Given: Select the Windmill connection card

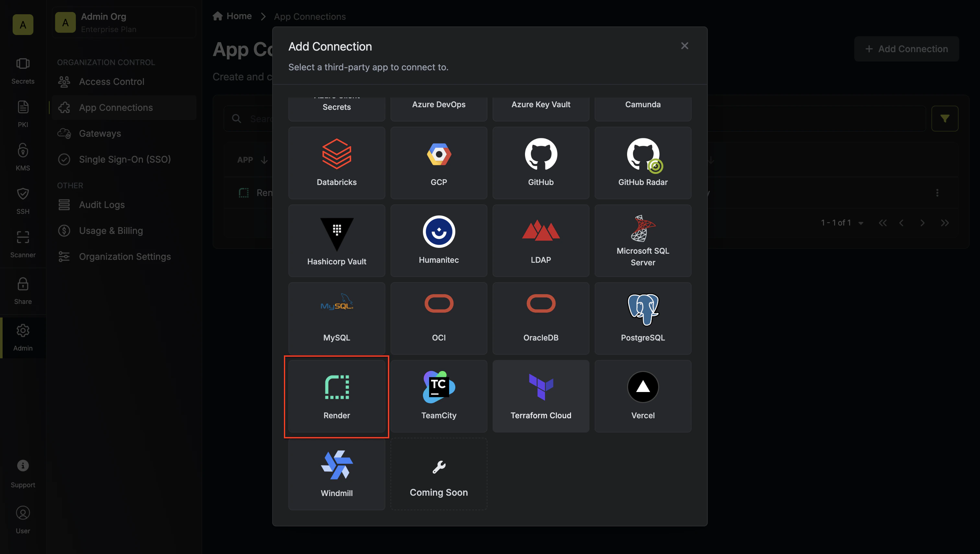Looking at the screenshot, I should (x=336, y=474).
